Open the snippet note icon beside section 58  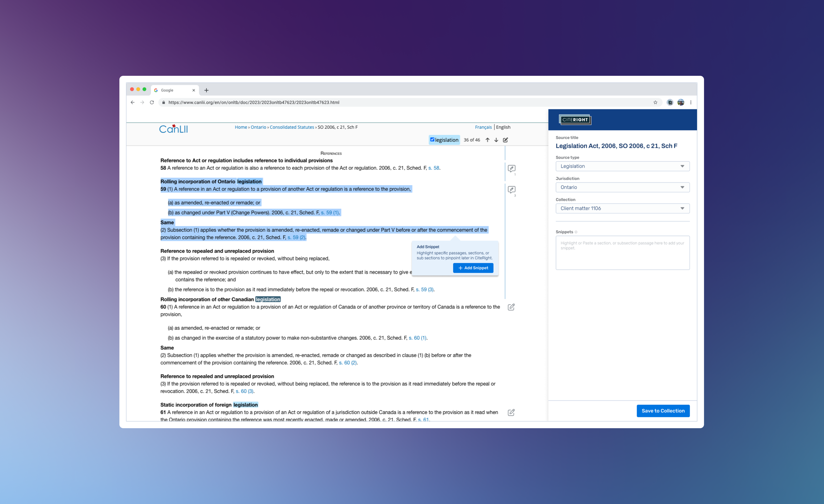click(511, 168)
